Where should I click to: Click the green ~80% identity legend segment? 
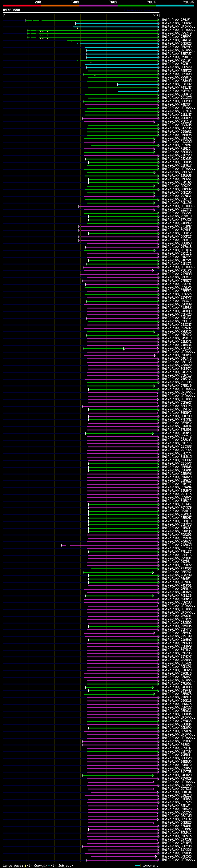point(137,6)
